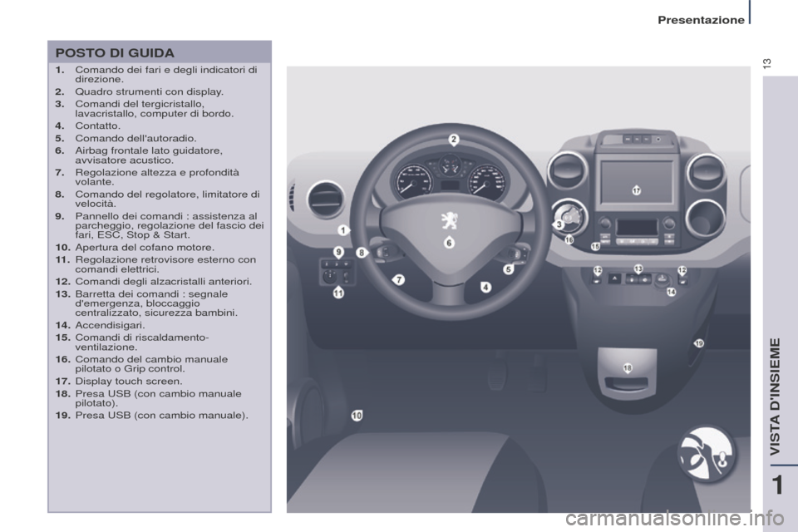Click the instrument cluster behind the steering wheel
This screenshot has height=532, width=798.
click(450, 180)
